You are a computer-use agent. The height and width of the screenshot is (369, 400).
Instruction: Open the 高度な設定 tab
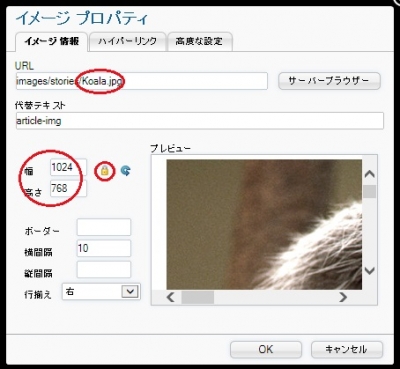click(x=199, y=41)
